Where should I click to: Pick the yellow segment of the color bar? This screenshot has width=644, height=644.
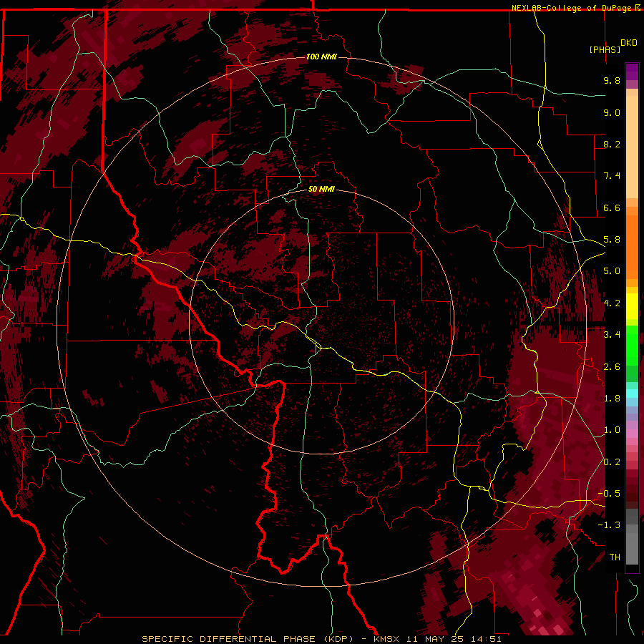pyautogui.click(x=632, y=306)
